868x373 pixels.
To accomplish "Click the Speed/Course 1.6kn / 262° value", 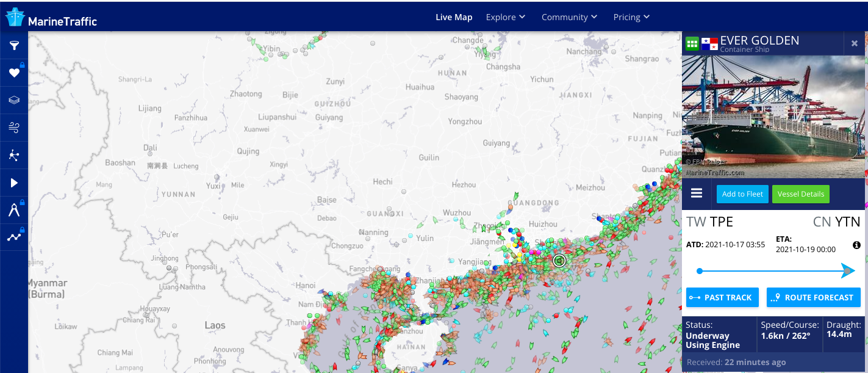I will 786,336.
